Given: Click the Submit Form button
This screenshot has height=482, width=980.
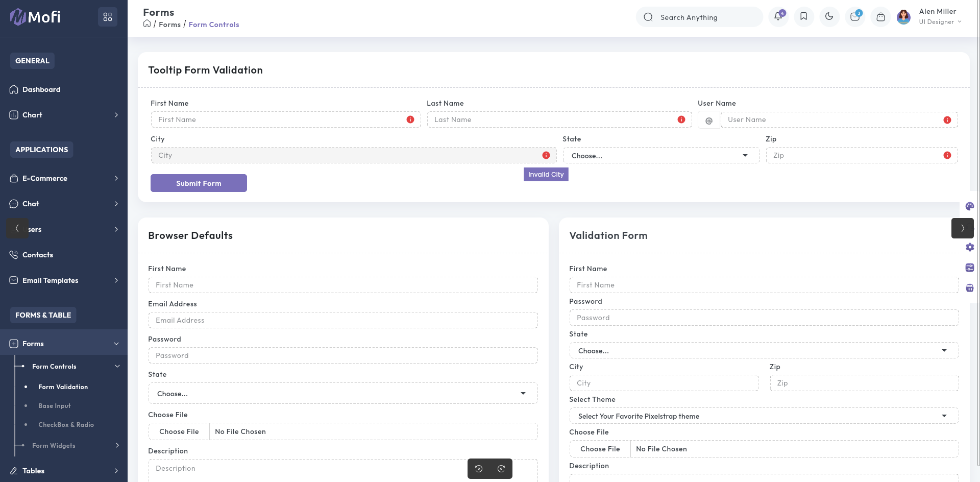Looking at the screenshot, I should click(x=199, y=183).
